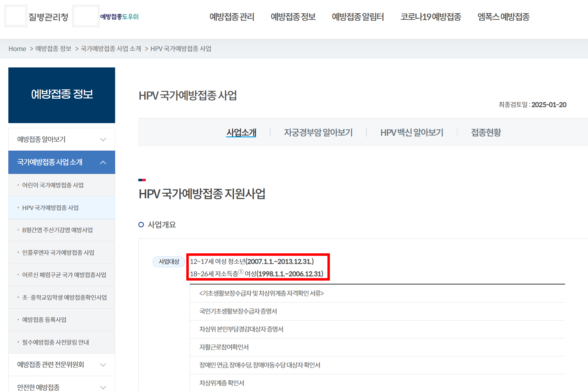Click HPV 국가예방접종 사업 breadcrumb link
This screenshot has height=391, width=588.
[181, 49]
